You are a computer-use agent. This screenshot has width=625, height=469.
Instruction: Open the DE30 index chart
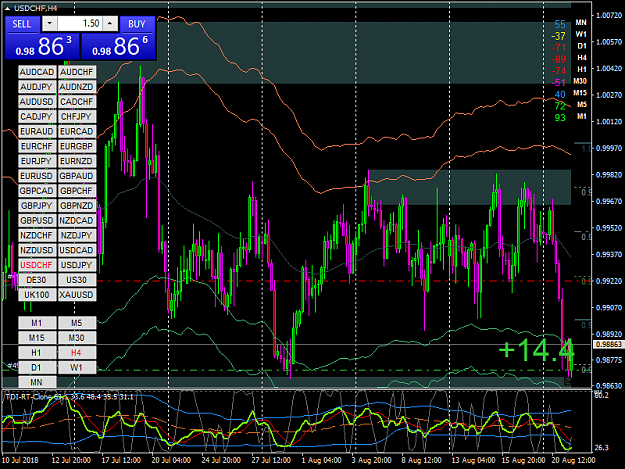coord(37,280)
